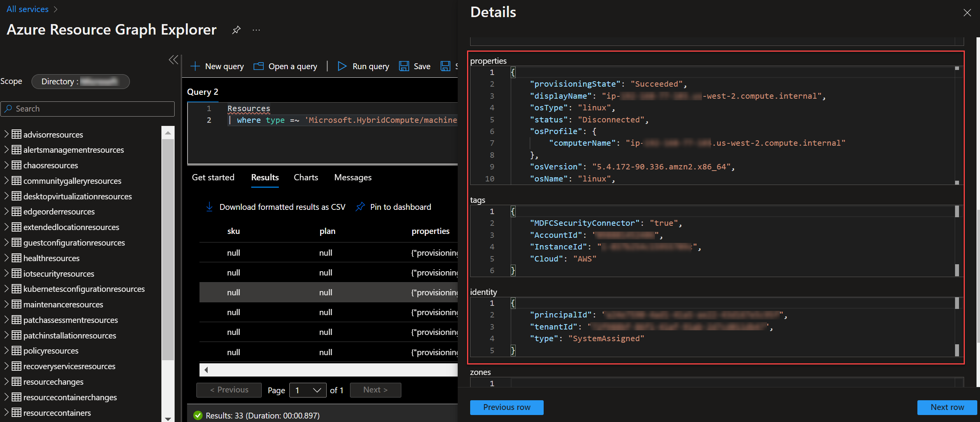Viewport: 980px width, 422px height.
Task: Click the All services breadcrumb link
Action: click(28, 9)
